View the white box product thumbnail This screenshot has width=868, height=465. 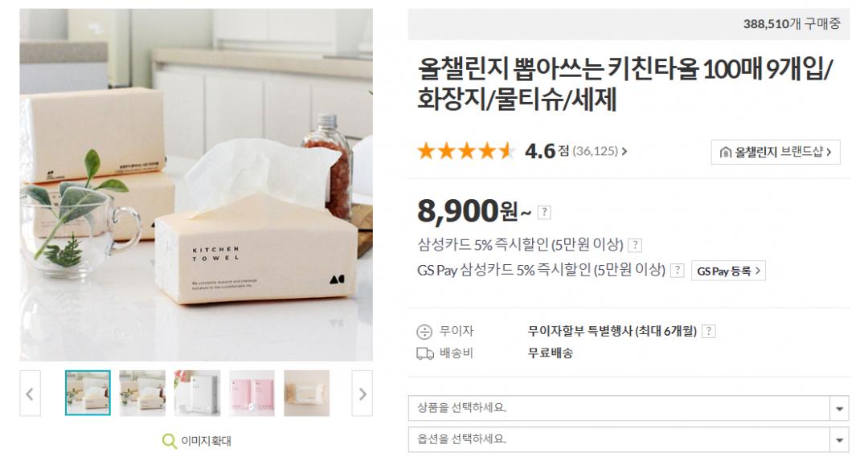tap(197, 394)
